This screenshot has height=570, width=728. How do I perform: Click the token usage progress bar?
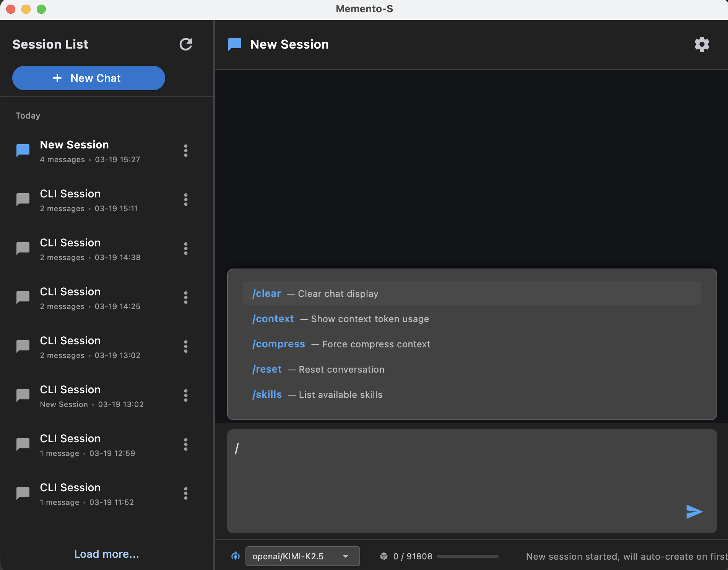click(x=467, y=557)
